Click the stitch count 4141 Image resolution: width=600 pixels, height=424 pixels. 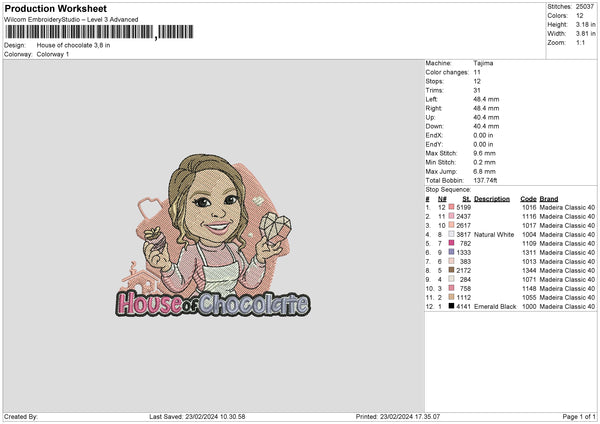(463, 307)
